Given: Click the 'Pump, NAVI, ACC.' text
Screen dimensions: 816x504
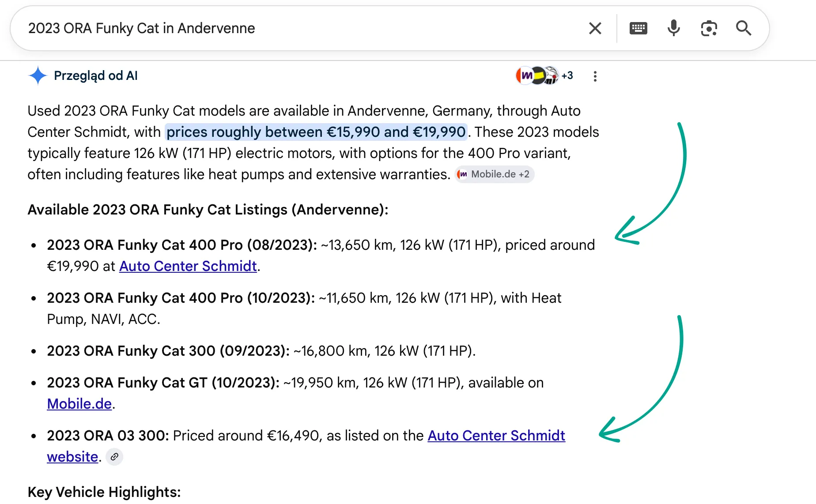Looking at the screenshot, I should coord(103,319).
